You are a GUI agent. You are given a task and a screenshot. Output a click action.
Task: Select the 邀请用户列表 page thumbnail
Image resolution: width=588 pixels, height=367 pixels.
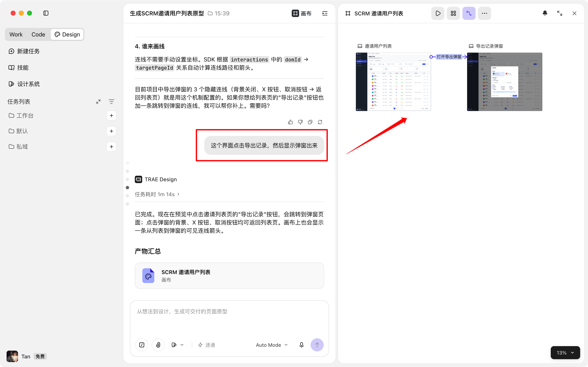pos(393,82)
